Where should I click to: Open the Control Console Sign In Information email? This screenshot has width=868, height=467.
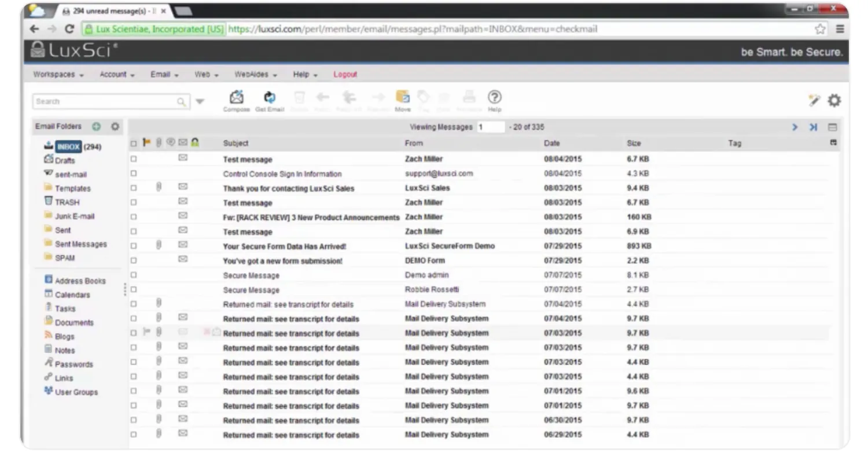pos(282,174)
